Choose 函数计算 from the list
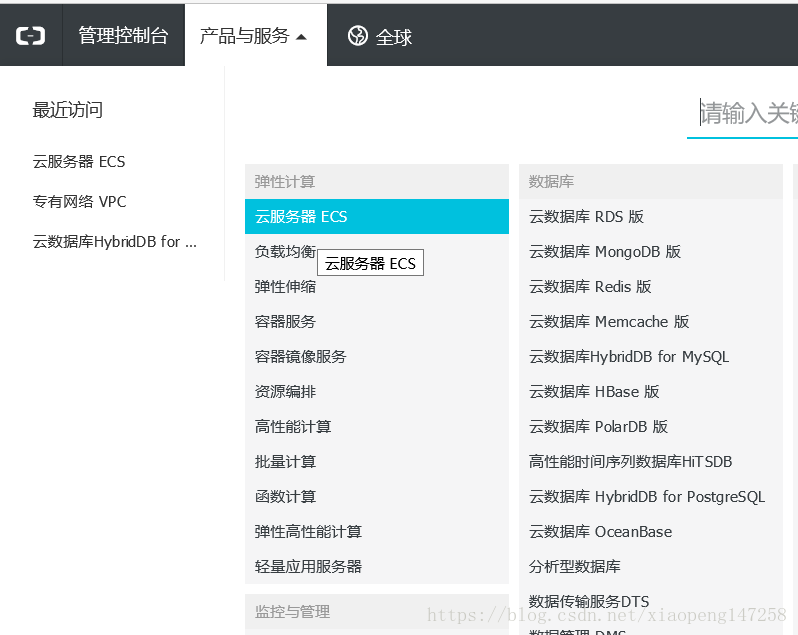 (x=285, y=496)
